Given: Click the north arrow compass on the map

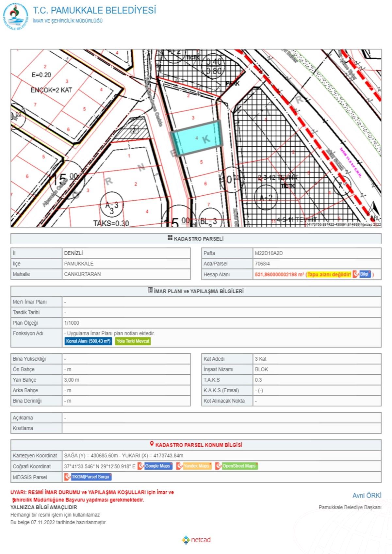Looking at the screenshot, I should pos(374,211).
